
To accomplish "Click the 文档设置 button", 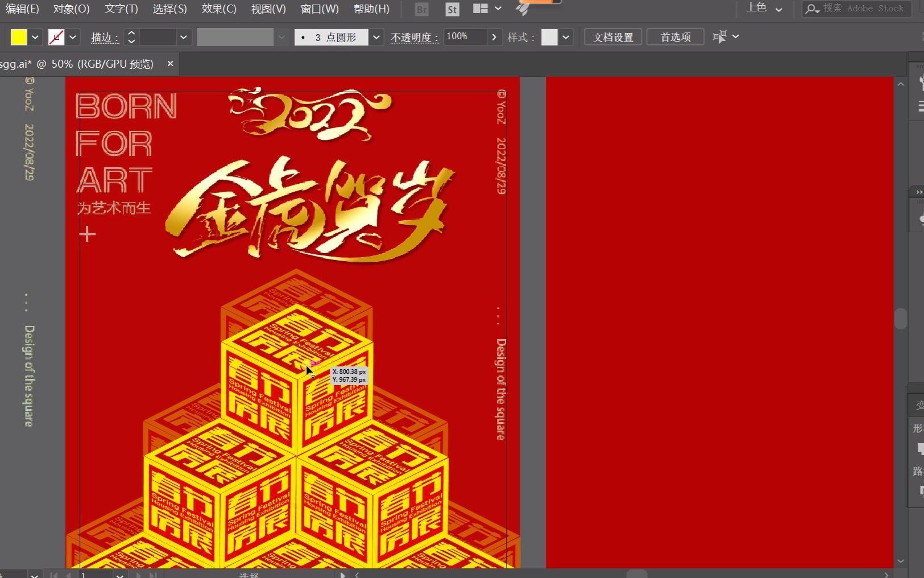I will click(613, 37).
